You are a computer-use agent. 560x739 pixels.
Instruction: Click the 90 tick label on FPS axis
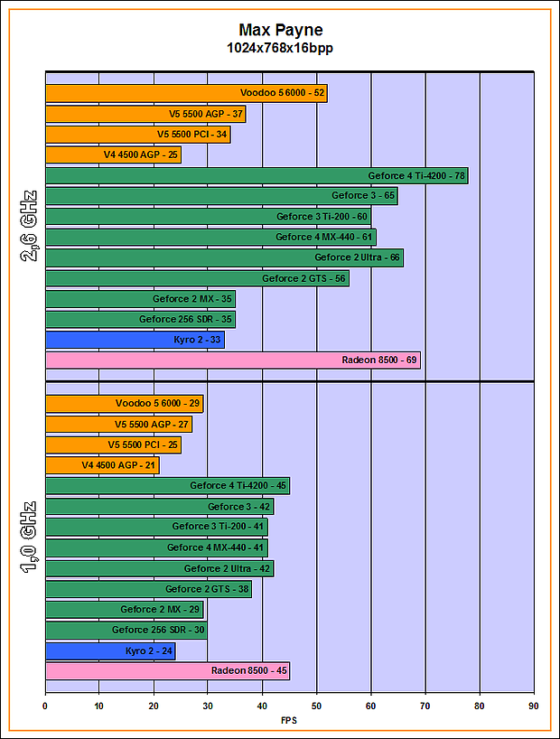(533, 707)
